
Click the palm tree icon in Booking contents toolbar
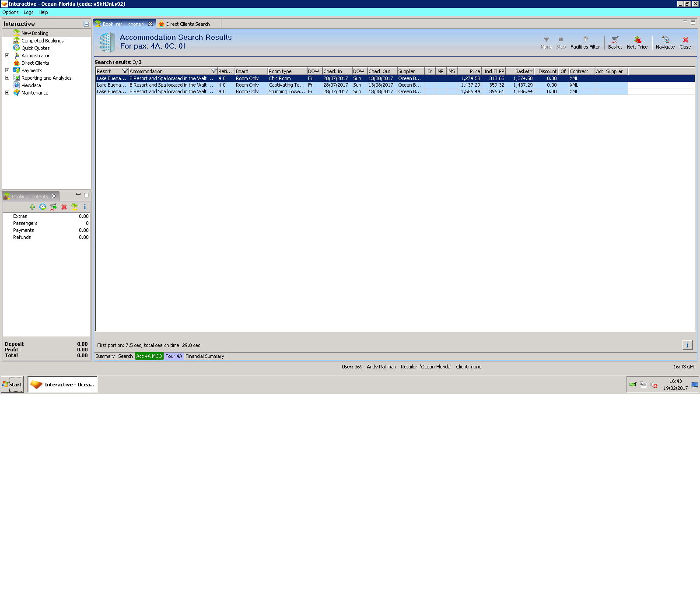tap(74, 207)
